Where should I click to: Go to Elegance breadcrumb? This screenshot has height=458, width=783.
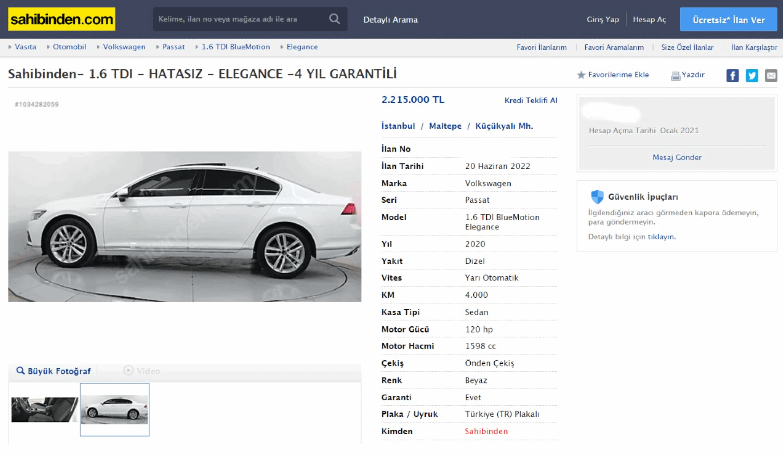302,47
